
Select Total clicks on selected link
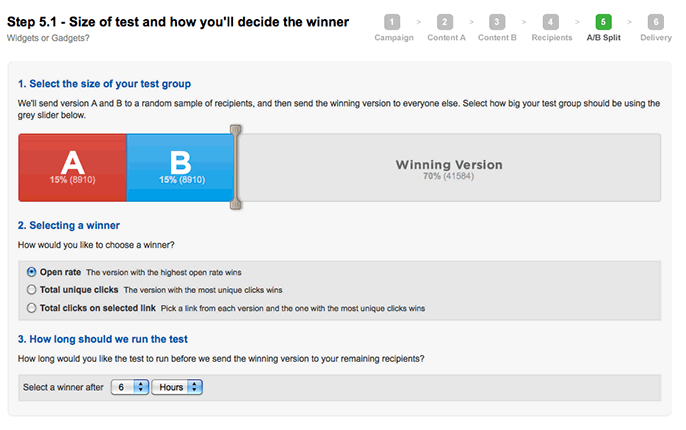[32, 308]
